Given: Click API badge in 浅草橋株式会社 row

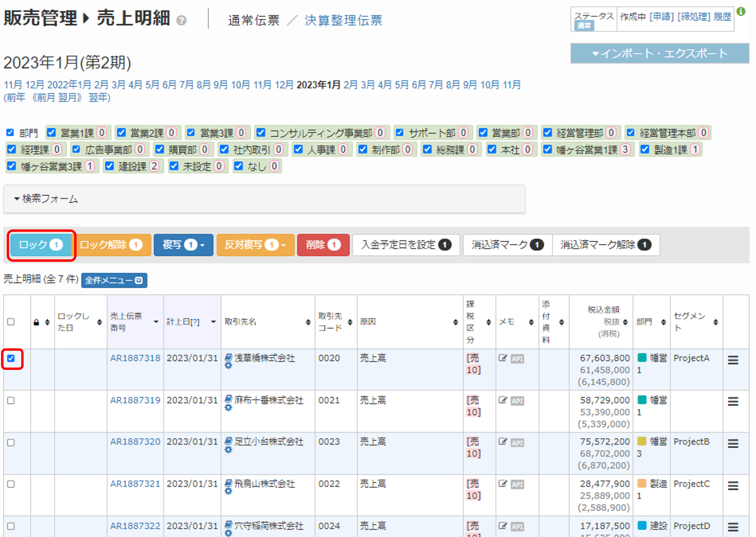Looking at the screenshot, I should (517, 359).
